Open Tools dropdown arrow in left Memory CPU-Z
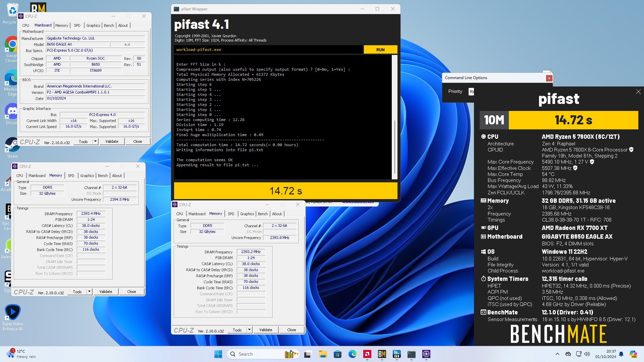Image resolution: width=644 pixels, height=362 pixels. pyautogui.click(x=89, y=292)
